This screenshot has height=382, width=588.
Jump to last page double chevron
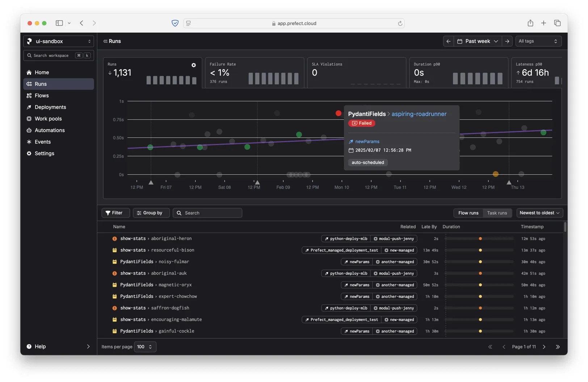pos(558,347)
